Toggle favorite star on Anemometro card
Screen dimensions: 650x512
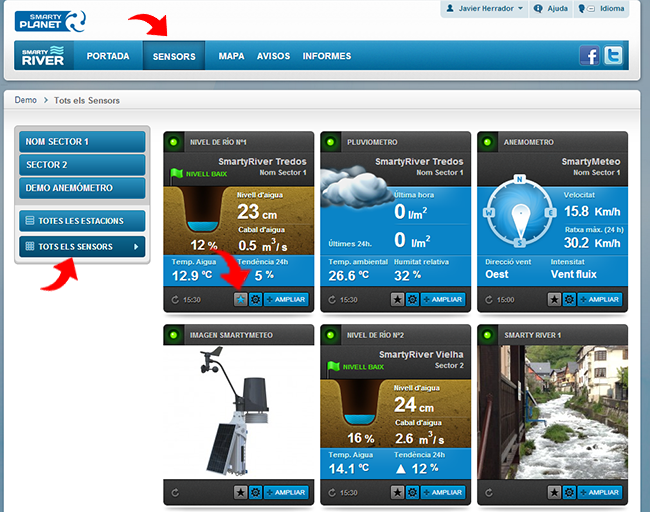(x=553, y=299)
